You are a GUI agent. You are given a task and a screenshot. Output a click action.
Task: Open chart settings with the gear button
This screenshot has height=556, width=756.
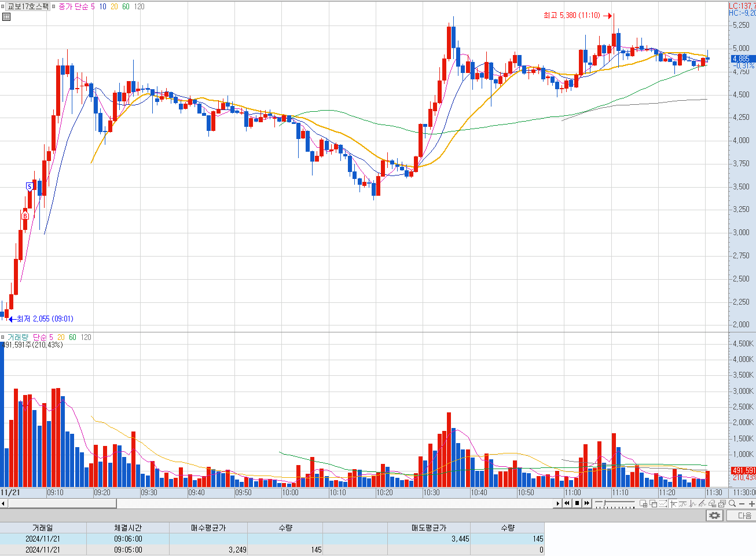point(715,515)
